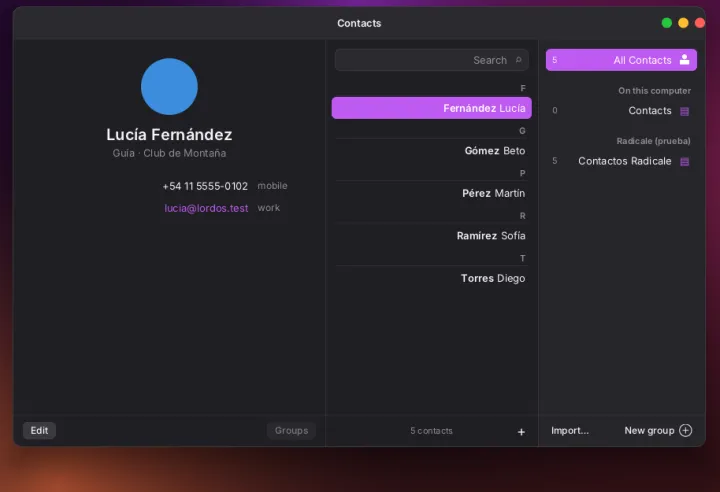Open the Edit button

(x=39, y=430)
